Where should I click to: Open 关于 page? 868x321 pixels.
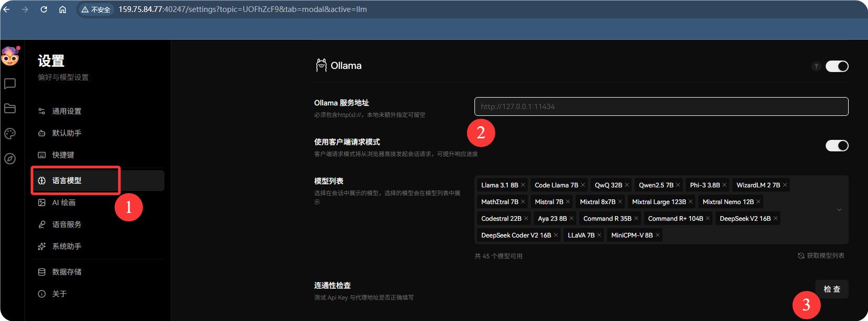98,294
